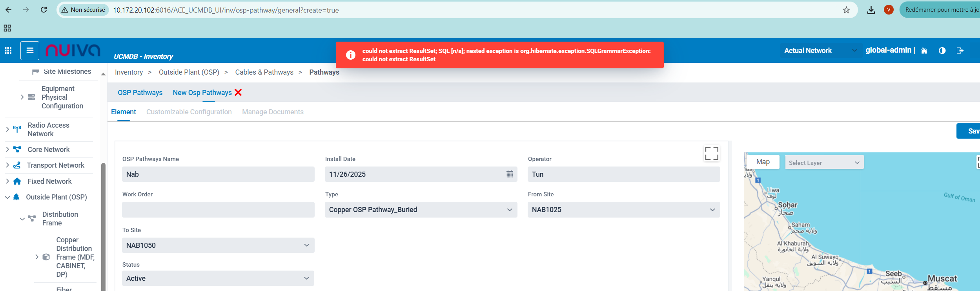The height and width of the screenshot is (291, 980).
Task: Open the apps grid launcher icon
Action: tap(8, 50)
